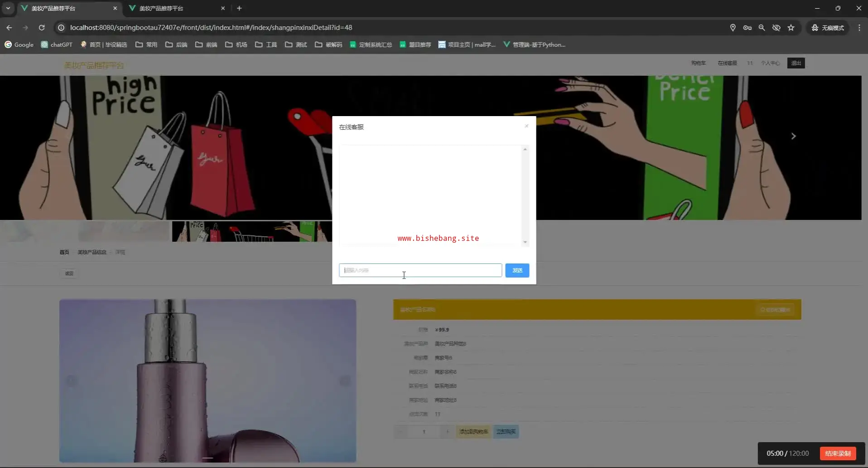Open the 前端 bookmarks folder
The width and height of the screenshot is (868, 468).
(x=206, y=45)
